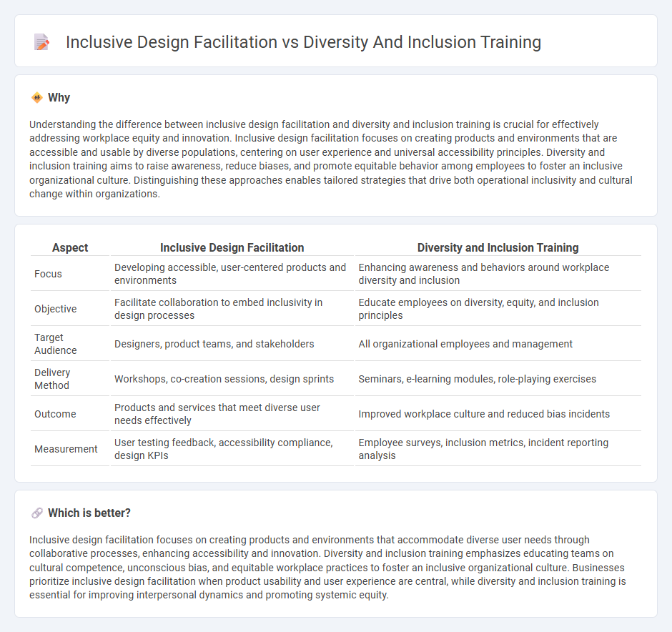This screenshot has height=632, width=672.
Task: Click cell Workshops, co-creation sessions, design sprints
Action: click(x=232, y=379)
